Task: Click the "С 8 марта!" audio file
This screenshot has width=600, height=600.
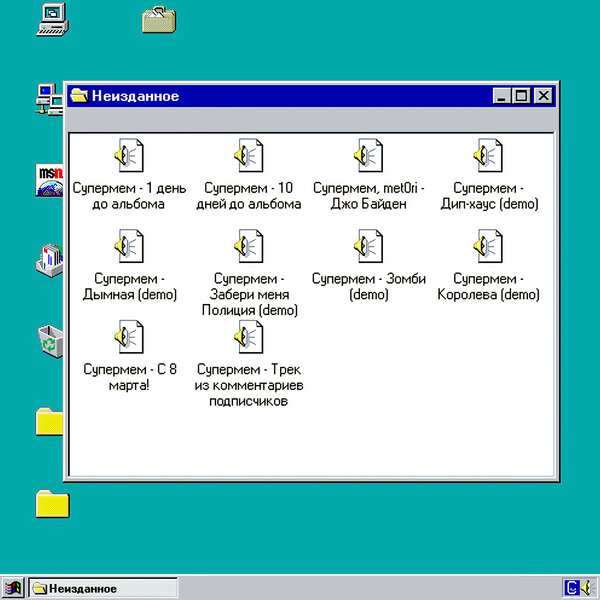Action: tap(130, 337)
